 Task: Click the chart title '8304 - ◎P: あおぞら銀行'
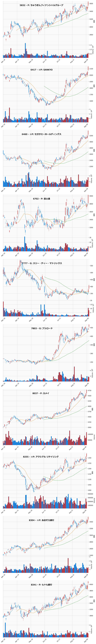point(41,520)
